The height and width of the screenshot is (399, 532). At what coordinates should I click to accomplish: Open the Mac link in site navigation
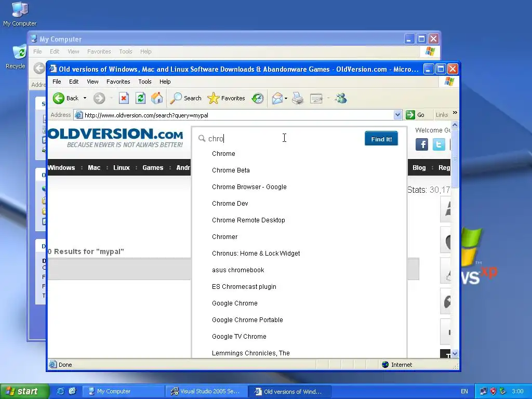94,168
